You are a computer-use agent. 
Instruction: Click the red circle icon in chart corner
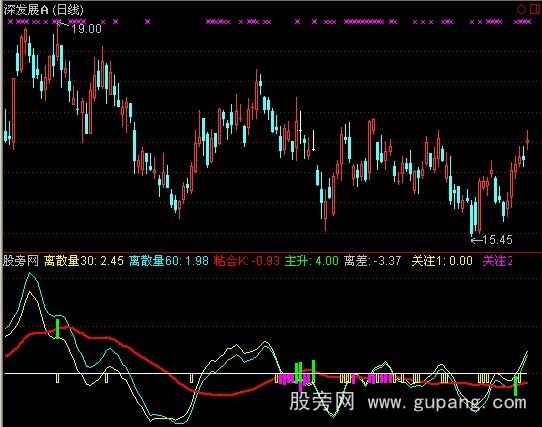coord(521,10)
